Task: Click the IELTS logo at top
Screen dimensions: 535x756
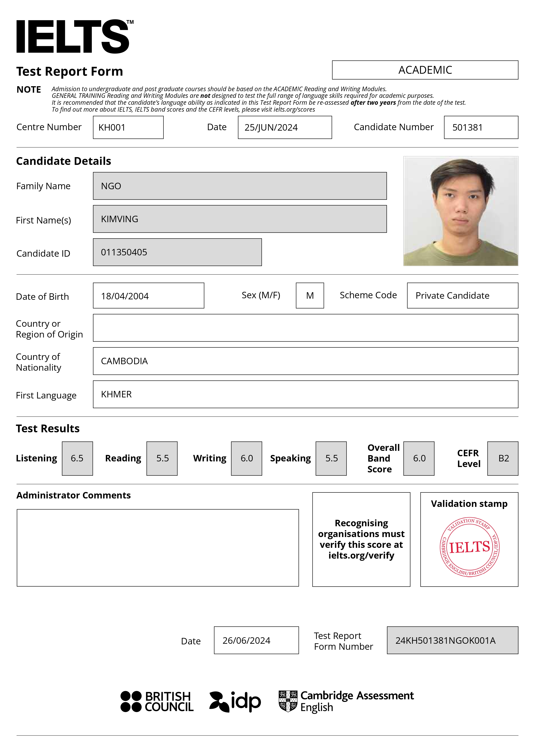Action: tap(74, 37)
